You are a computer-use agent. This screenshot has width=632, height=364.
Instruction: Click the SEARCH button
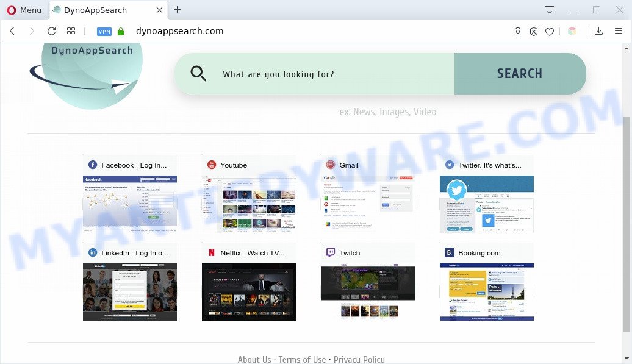(520, 74)
